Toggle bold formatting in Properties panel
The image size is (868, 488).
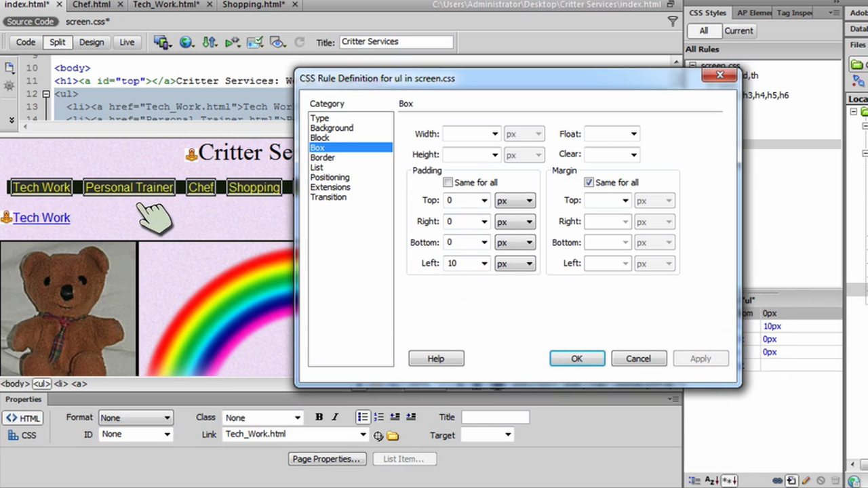tap(319, 417)
